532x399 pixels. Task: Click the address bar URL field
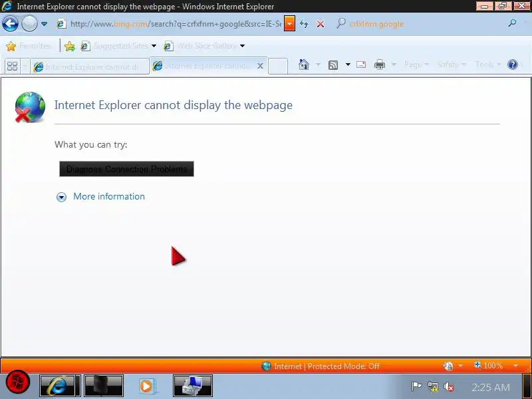[x=170, y=24]
